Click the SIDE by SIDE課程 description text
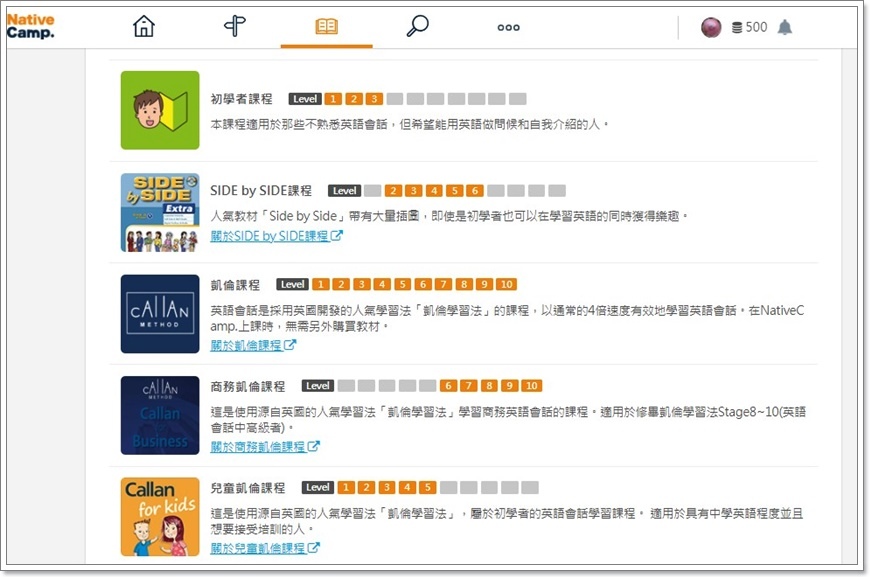 (x=449, y=216)
